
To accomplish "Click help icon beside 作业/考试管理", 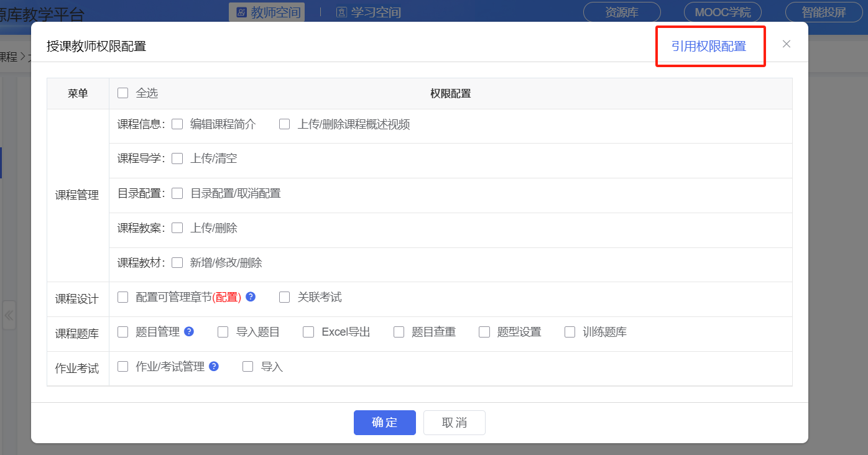I will pos(214,366).
